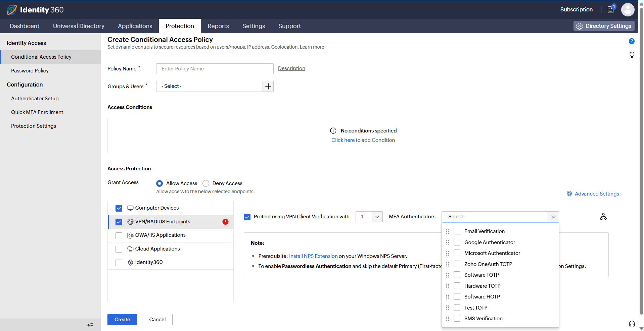Viewport: 644px width, 331px height.
Task: Open the Support tab
Action: coord(289,26)
